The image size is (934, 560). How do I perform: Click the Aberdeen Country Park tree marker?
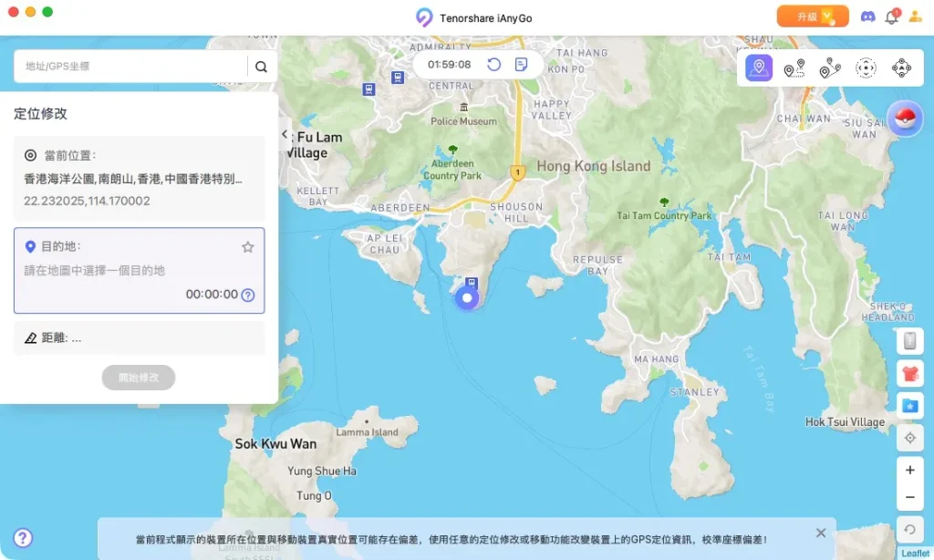(452, 149)
